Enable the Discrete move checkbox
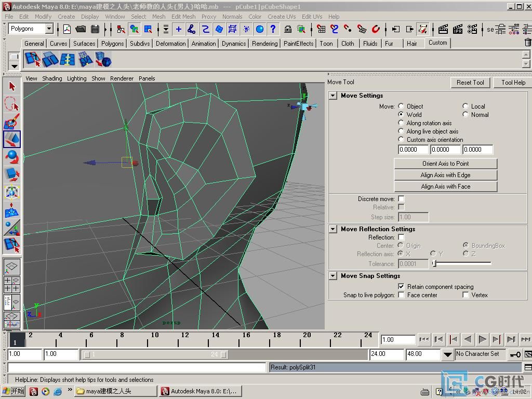The image size is (532, 399). 402,199
